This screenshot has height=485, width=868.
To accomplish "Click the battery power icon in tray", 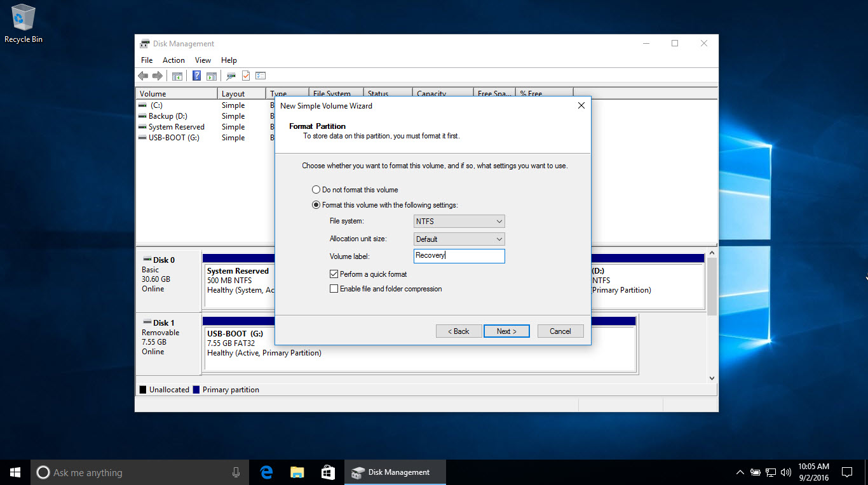I will coord(756,472).
